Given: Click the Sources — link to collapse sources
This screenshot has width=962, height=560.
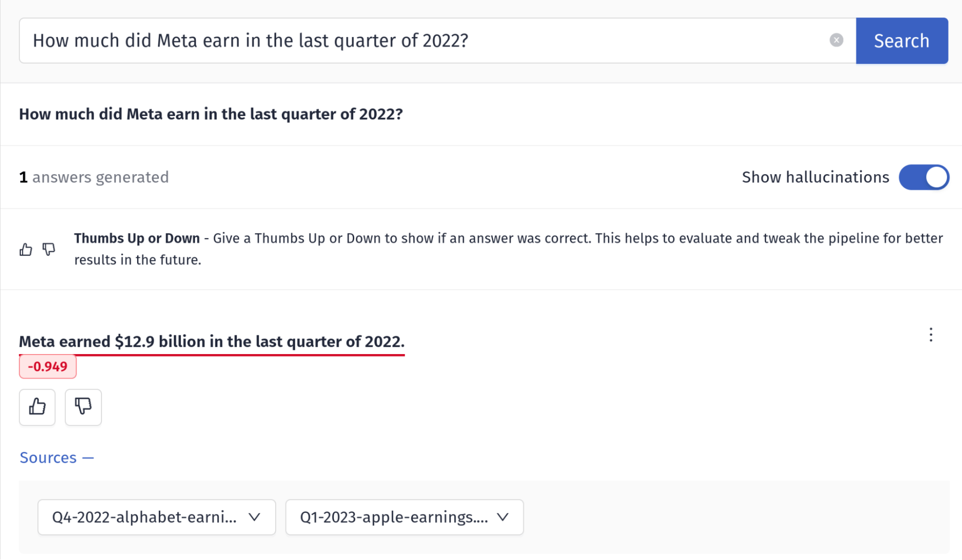Looking at the screenshot, I should (x=57, y=457).
